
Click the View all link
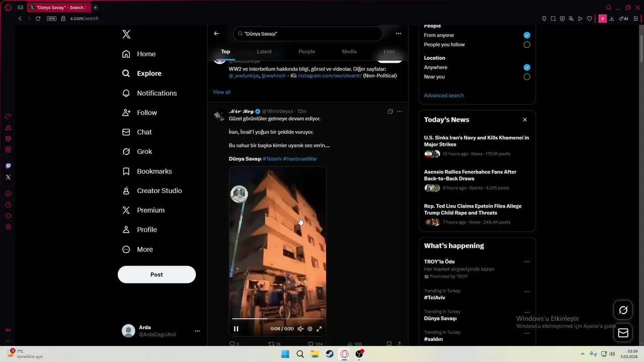coord(221,92)
